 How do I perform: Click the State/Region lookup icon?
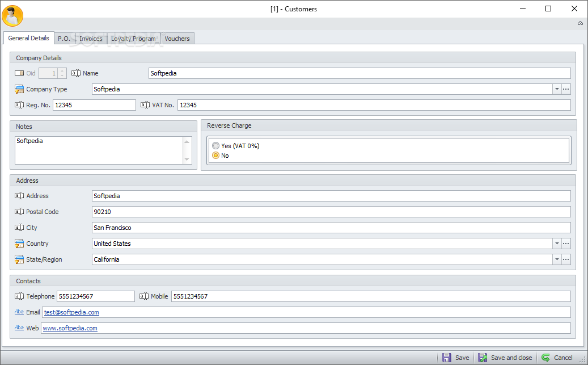tap(19, 259)
